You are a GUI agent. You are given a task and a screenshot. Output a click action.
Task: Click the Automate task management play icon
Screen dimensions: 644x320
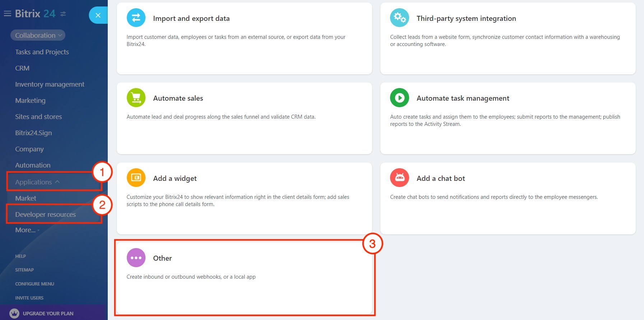point(399,98)
